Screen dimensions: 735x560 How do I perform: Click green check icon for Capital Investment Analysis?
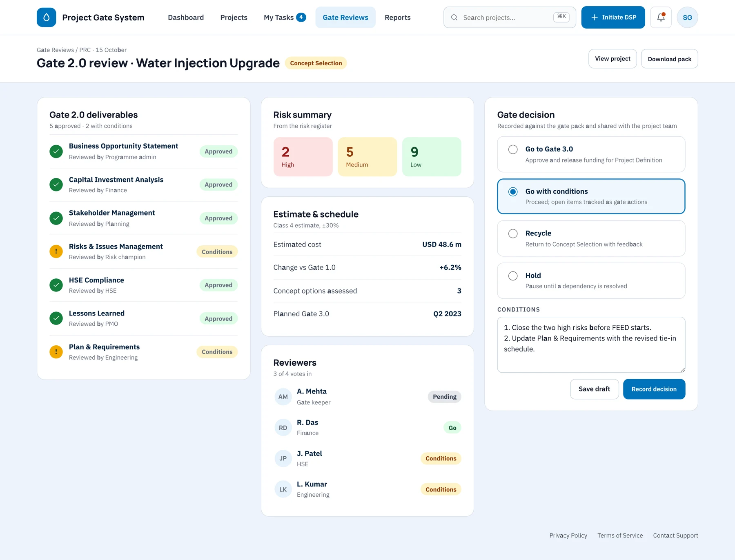pyautogui.click(x=56, y=184)
